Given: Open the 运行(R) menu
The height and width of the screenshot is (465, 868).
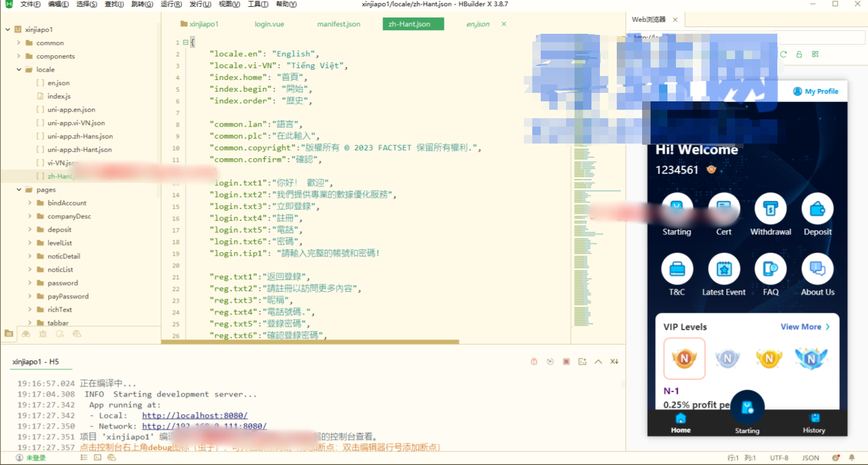Looking at the screenshot, I should tap(171, 4).
